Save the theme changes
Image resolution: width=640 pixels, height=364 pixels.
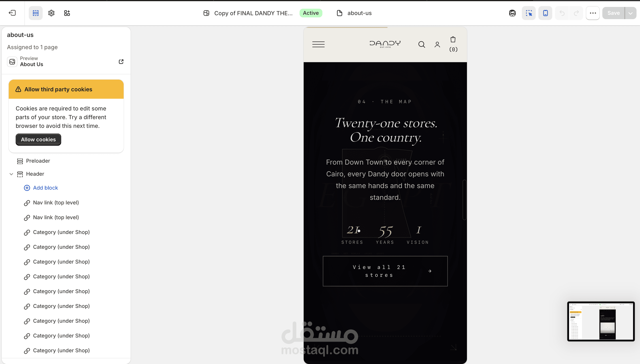[x=613, y=13]
